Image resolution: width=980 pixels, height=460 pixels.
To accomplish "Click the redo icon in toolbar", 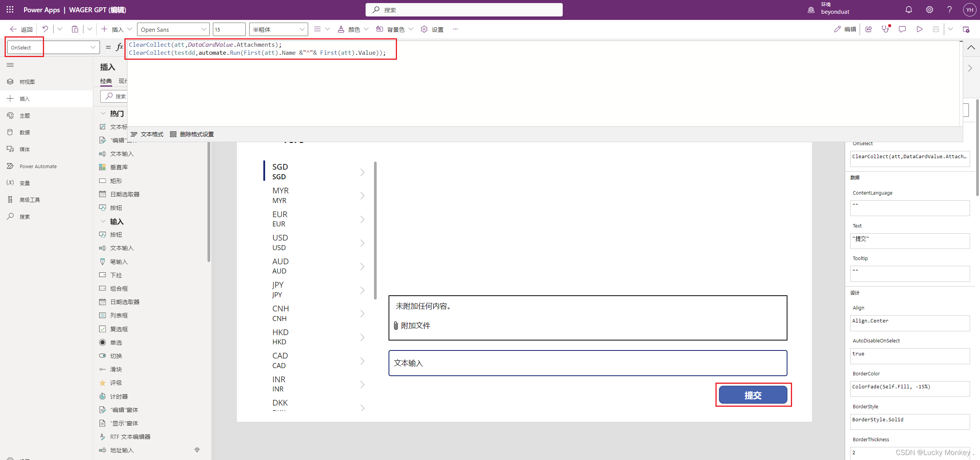I will point(59,29).
